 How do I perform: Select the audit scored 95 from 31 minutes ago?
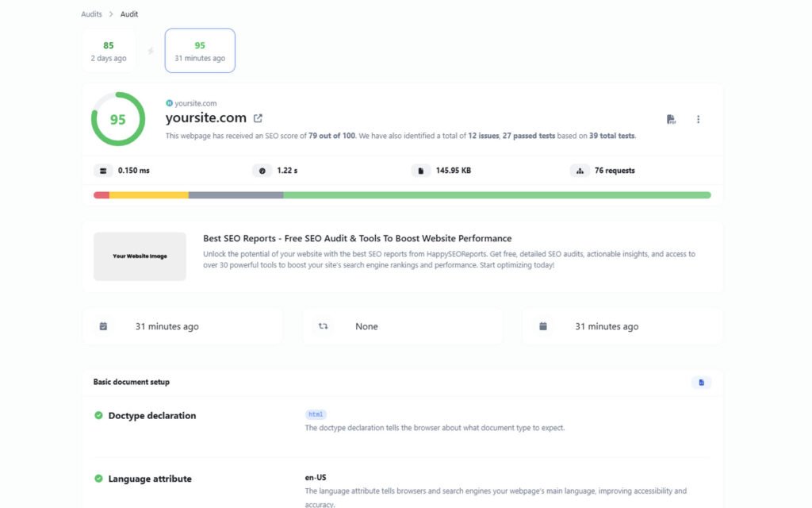200,51
